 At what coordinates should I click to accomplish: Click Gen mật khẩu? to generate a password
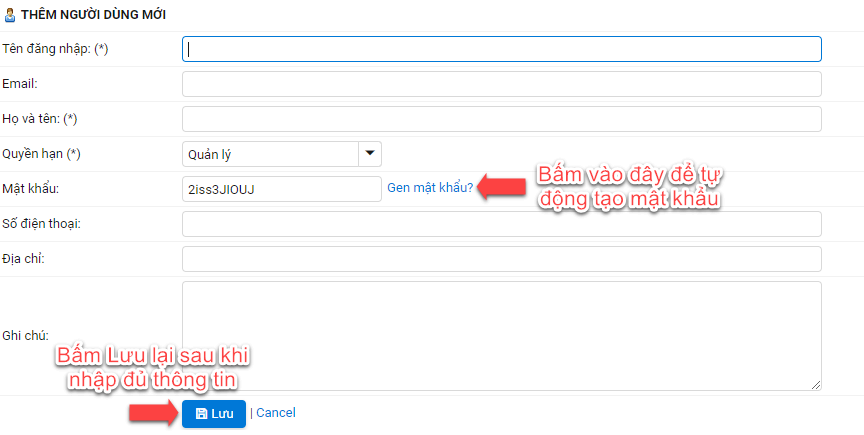pos(430,188)
